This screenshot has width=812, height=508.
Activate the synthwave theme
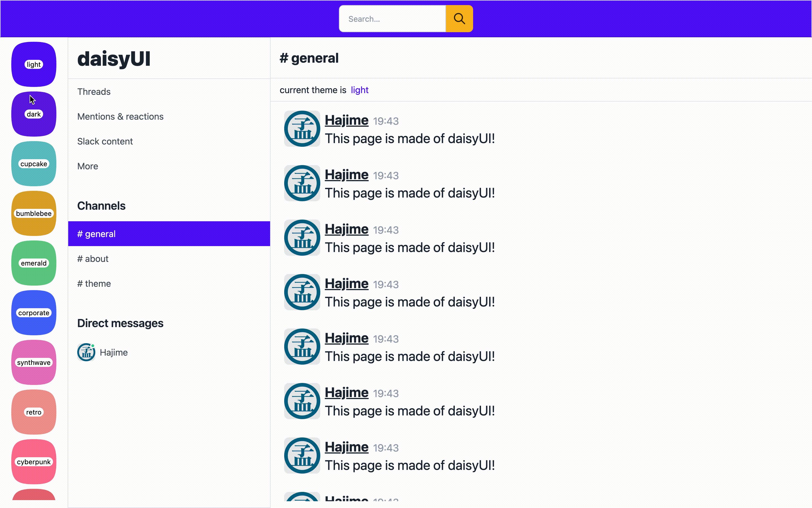tap(34, 363)
